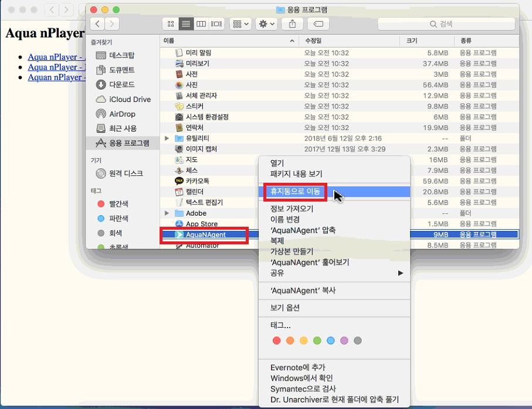Apply the orange tag color dot
Viewport: 532px width, 409px height.
tap(290, 340)
